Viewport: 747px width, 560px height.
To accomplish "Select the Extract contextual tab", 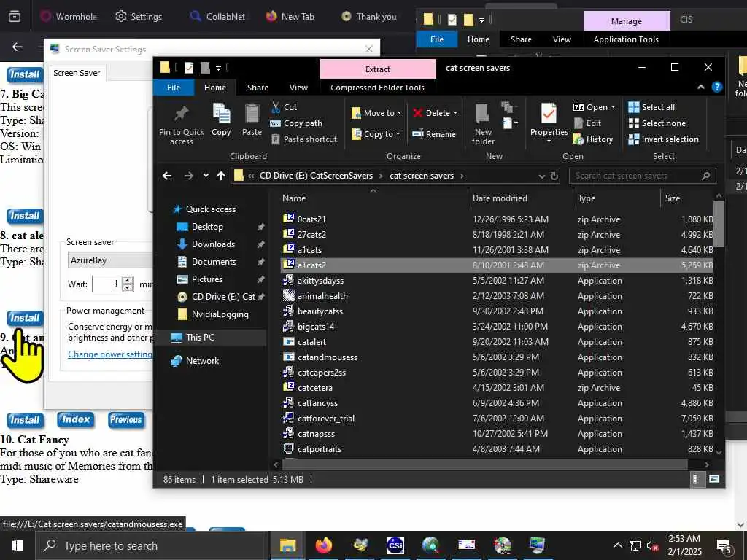I will click(378, 69).
